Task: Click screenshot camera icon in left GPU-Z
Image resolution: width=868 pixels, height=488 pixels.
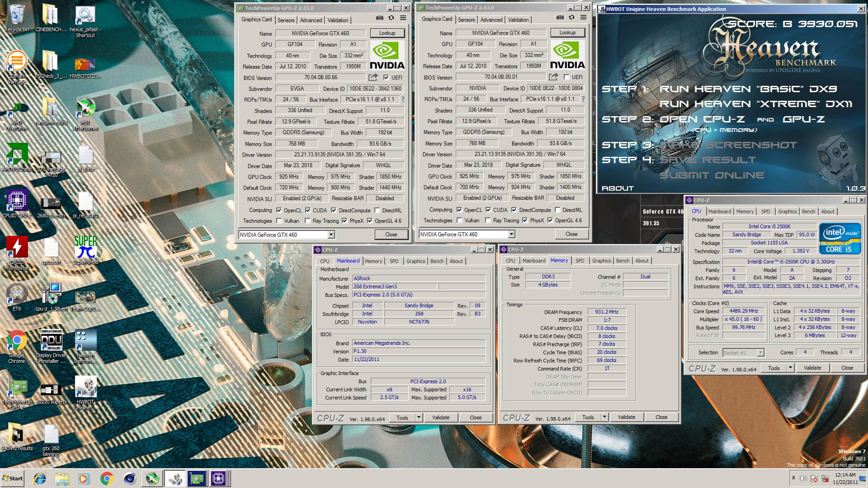Action: coord(380,18)
